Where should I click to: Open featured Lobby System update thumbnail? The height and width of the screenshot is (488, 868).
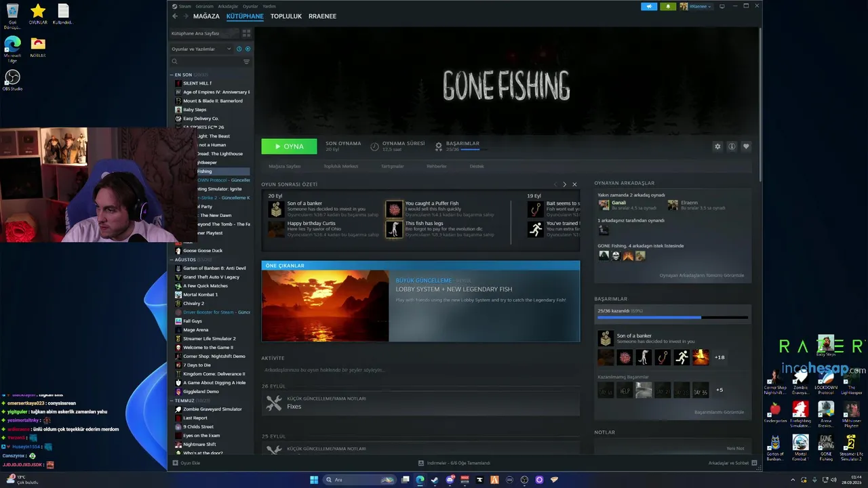(325, 306)
